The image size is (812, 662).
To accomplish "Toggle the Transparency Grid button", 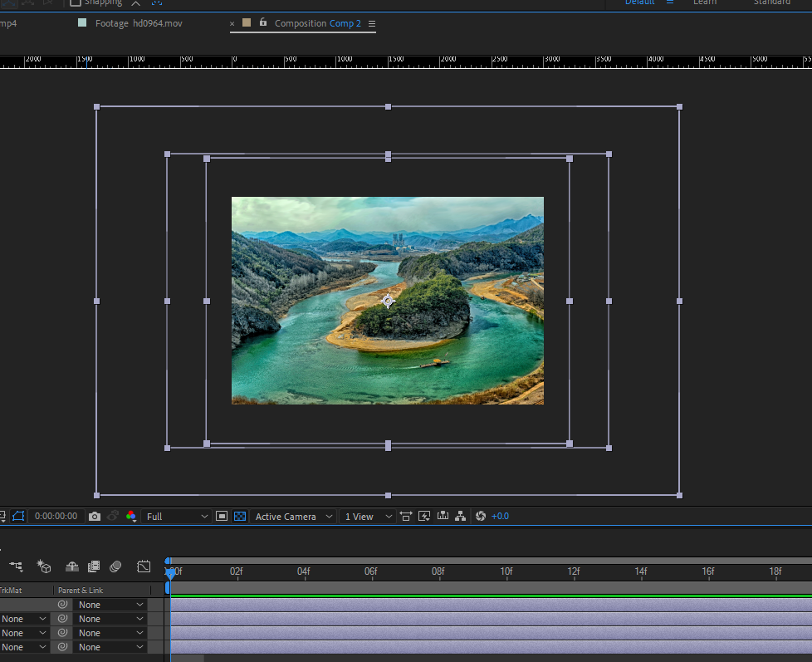I will click(x=240, y=517).
